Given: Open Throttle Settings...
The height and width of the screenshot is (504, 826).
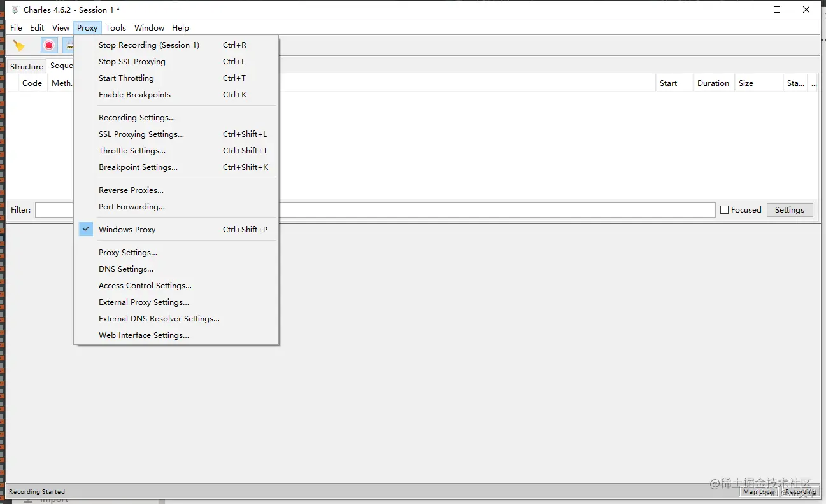Looking at the screenshot, I should tap(176, 151).
